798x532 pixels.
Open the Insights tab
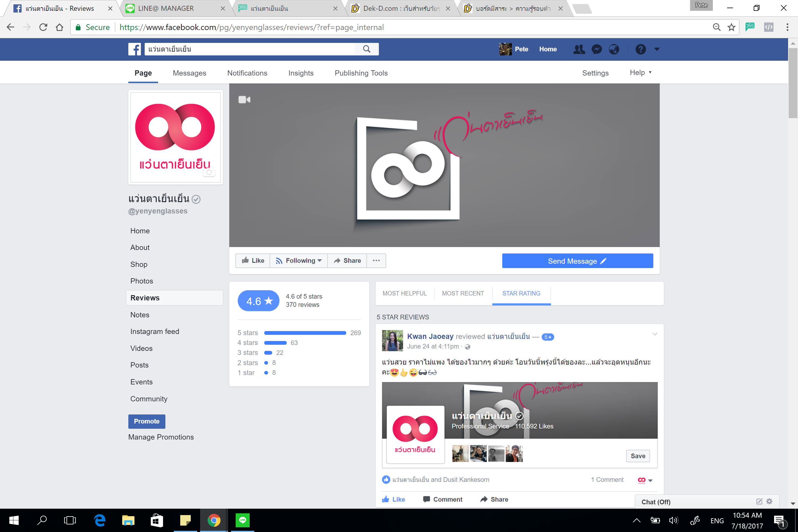301,73
